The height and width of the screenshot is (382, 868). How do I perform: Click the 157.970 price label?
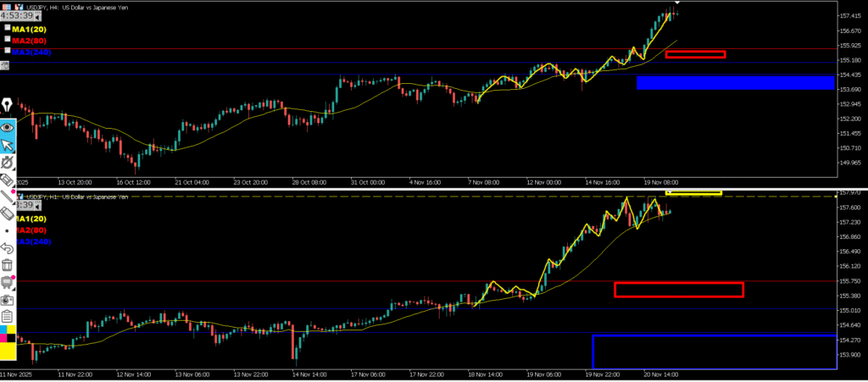coord(851,192)
